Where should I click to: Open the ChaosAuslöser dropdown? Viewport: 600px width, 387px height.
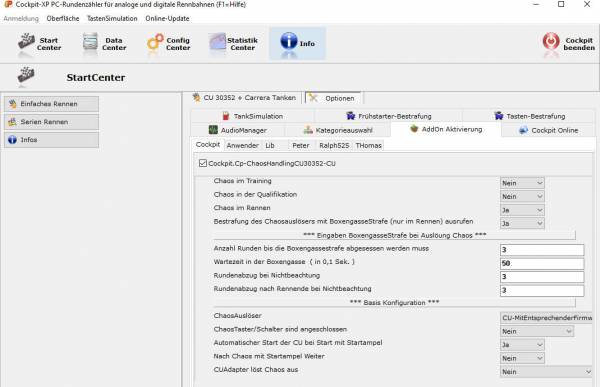click(x=546, y=318)
